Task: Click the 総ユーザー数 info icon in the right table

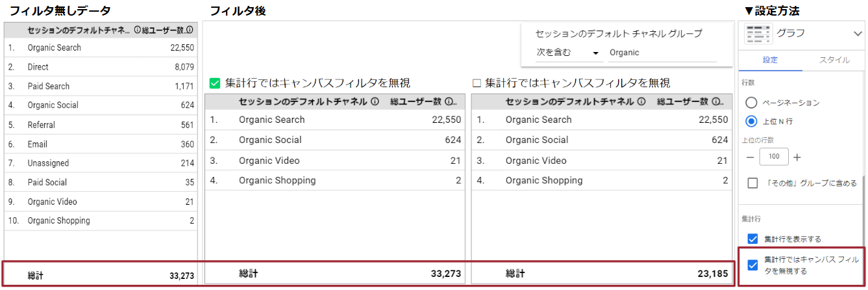Action: (x=715, y=101)
